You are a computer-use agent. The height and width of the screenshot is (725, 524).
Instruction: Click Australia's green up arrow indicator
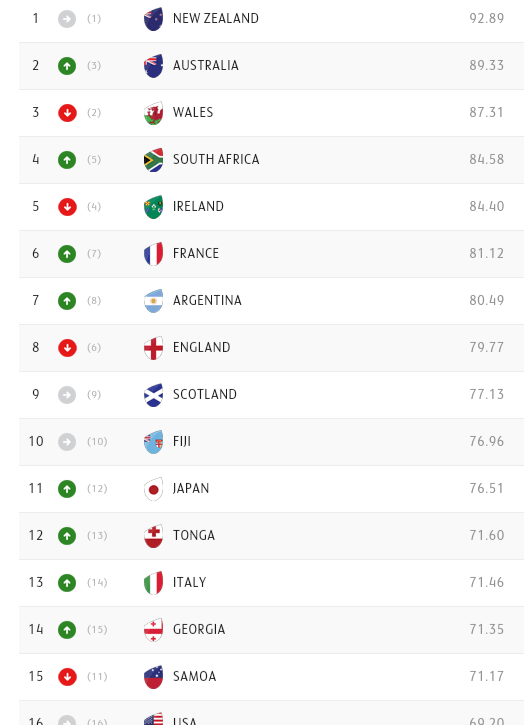pos(67,66)
